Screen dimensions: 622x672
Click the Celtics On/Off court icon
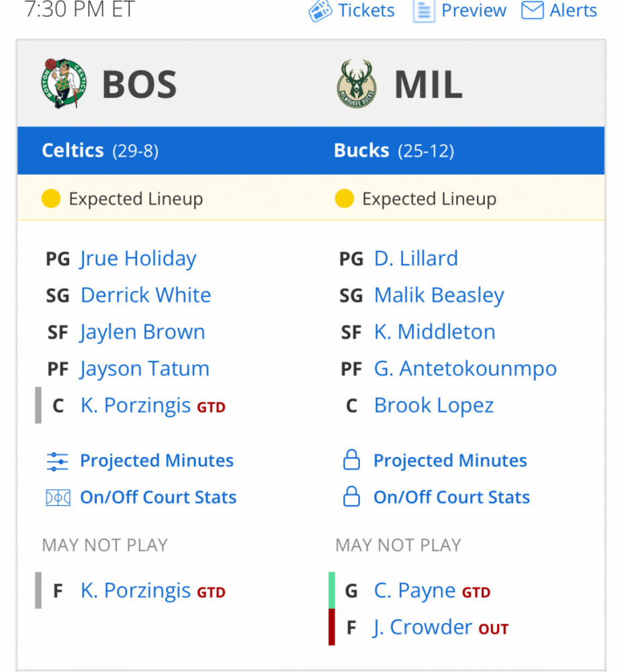58,497
